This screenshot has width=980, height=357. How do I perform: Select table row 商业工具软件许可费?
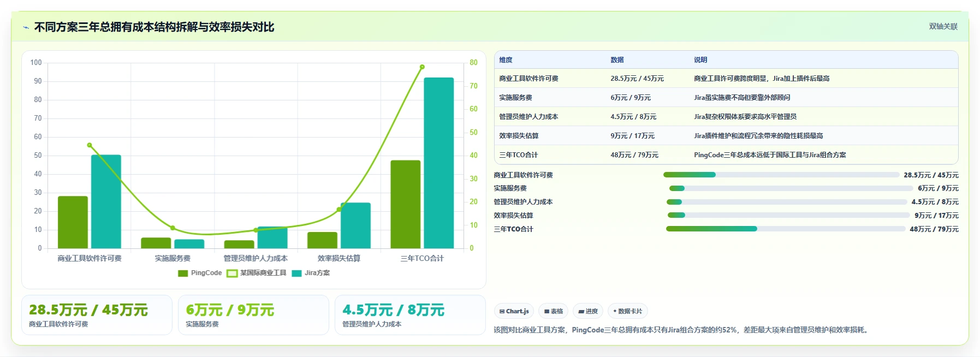tap(726, 79)
